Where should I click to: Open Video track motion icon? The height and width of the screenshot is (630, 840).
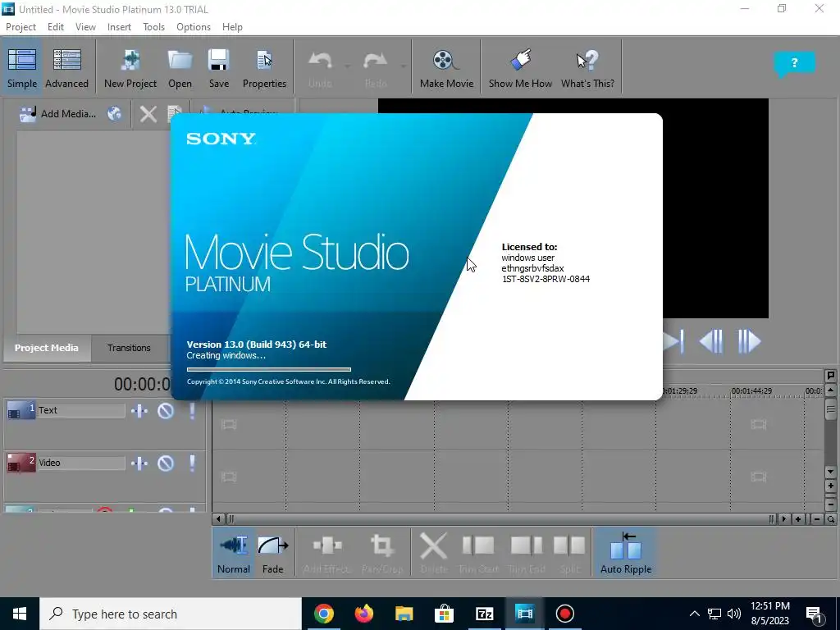click(139, 463)
